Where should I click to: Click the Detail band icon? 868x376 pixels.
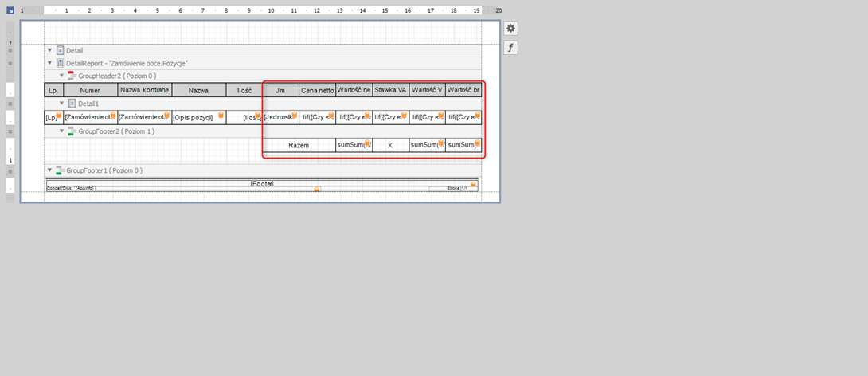(x=60, y=50)
